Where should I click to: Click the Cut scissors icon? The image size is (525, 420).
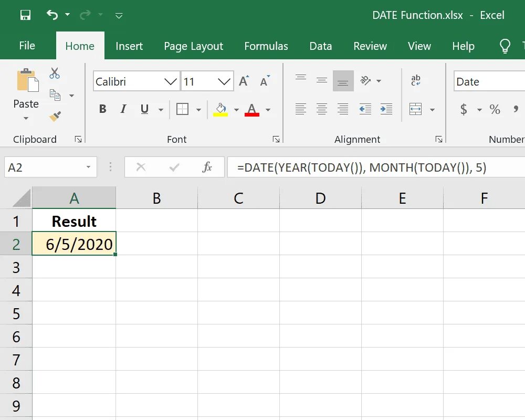(55, 73)
